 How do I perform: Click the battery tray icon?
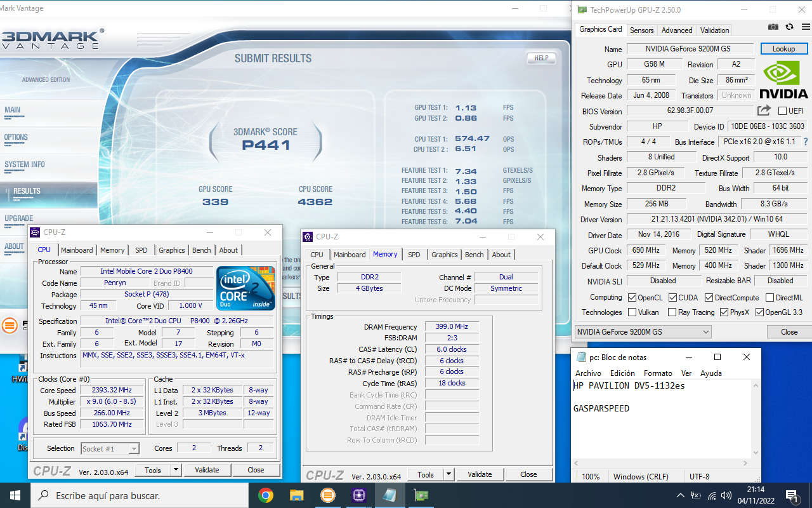[x=696, y=495]
